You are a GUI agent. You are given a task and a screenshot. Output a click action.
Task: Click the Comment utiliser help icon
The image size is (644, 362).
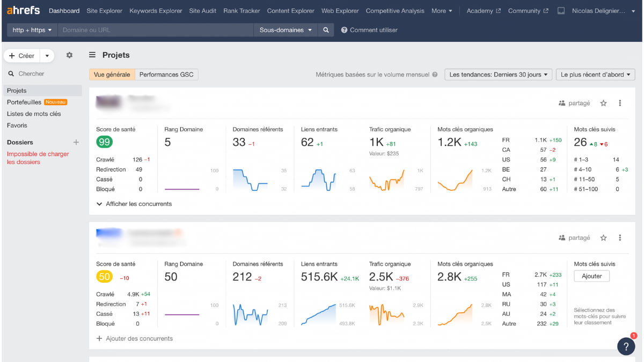coord(344,30)
